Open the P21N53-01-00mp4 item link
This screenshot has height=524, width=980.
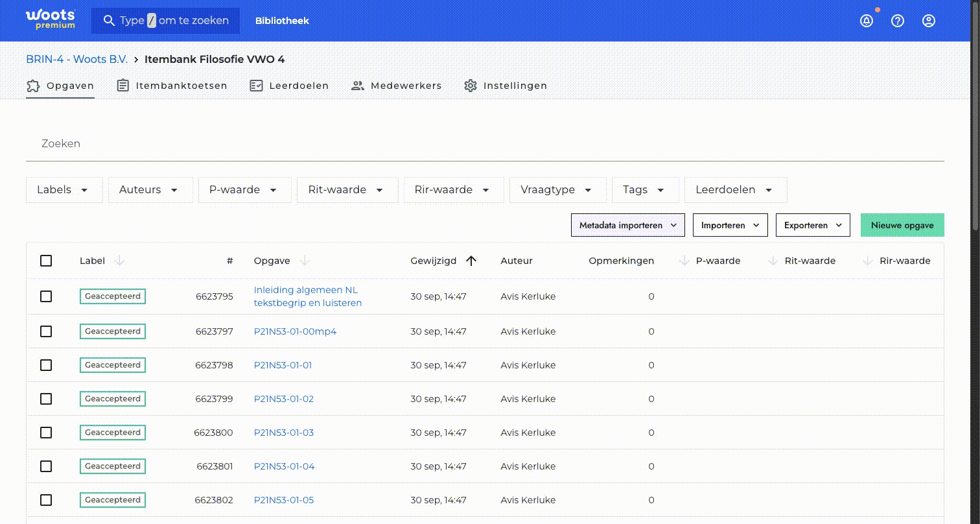click(295, 331)
